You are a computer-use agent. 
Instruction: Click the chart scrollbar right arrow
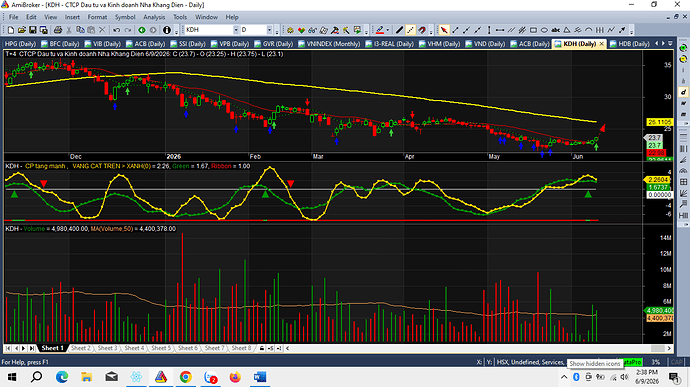(669, 348)
